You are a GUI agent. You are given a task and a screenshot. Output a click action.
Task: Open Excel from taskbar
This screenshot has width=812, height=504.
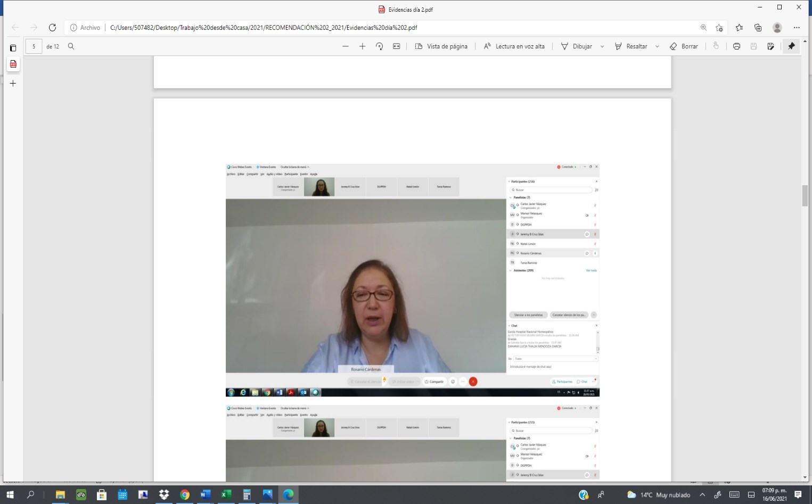pos(226,494)
